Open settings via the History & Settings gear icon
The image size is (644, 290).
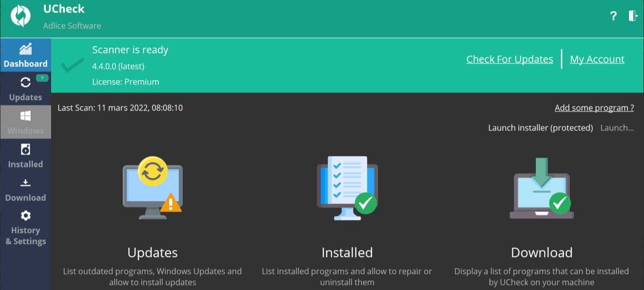[25, 215]
